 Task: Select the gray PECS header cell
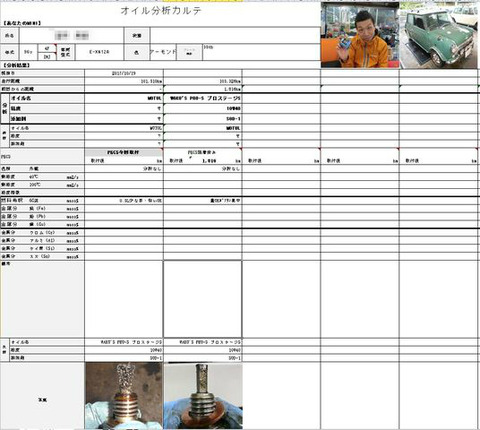124,152
